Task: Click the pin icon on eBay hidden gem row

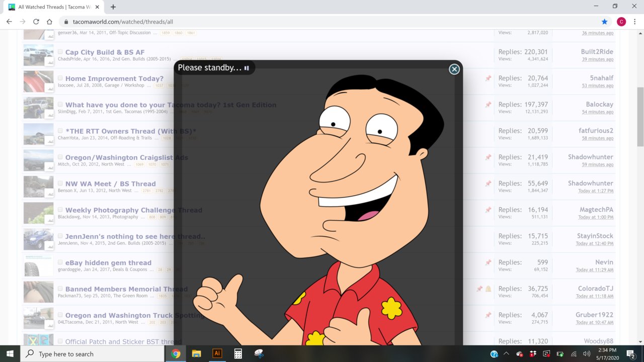Action: 488,262
